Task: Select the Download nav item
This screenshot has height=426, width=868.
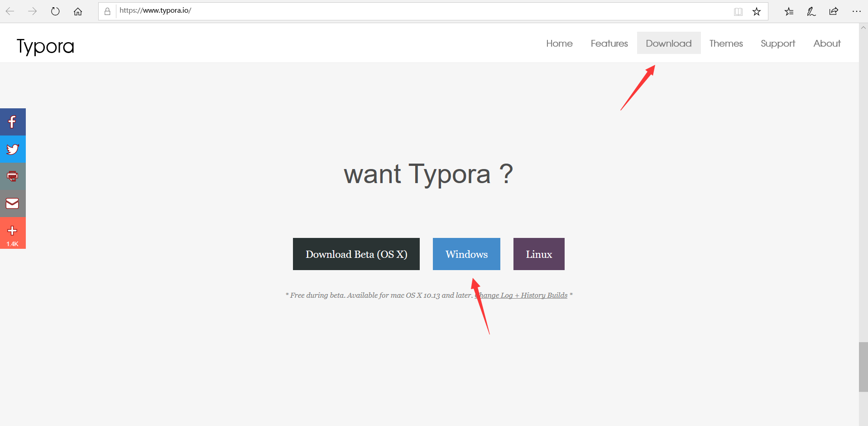Action: pyautogui.click(x=669, y=43)
